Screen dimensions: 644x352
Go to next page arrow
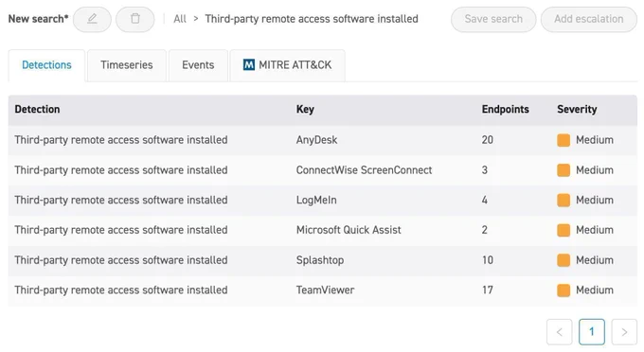624,332
